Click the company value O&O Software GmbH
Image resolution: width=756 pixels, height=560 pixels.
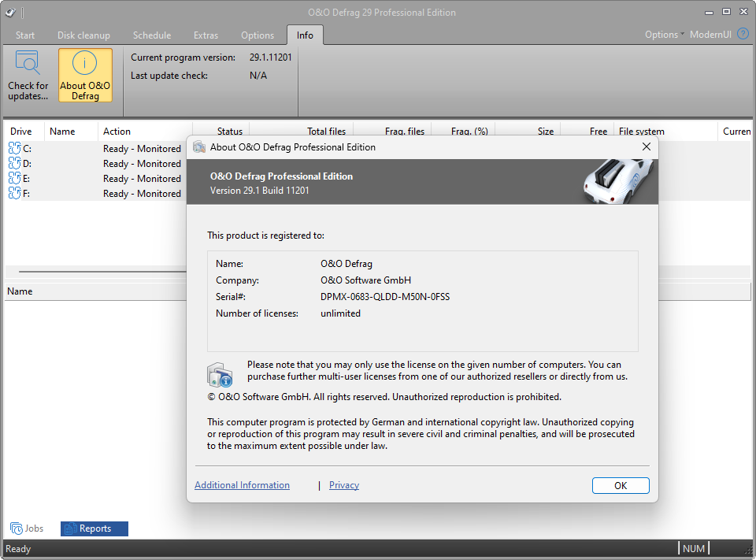tap(365, 280)
